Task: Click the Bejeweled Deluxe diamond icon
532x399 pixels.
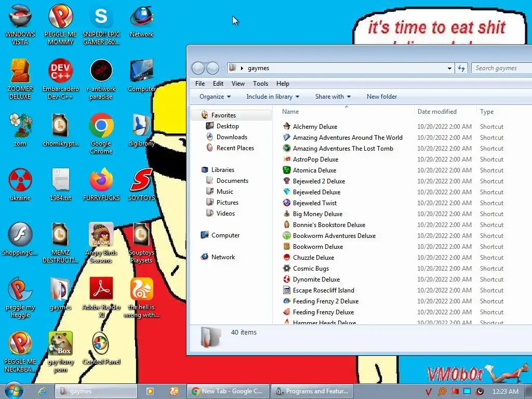Action: (287, 192)
